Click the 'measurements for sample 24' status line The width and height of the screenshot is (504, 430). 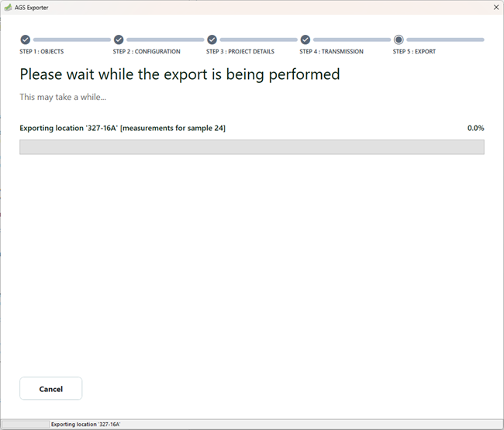(123, 128)
